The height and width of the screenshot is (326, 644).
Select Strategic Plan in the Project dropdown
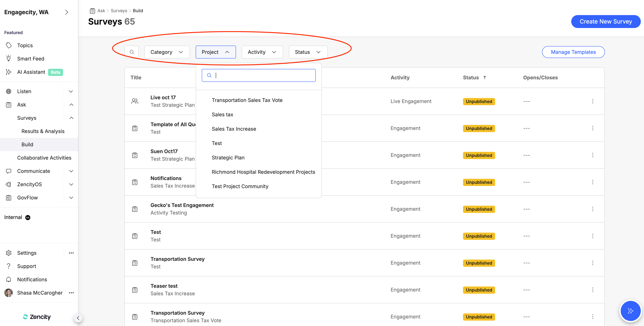coord(228,157)
